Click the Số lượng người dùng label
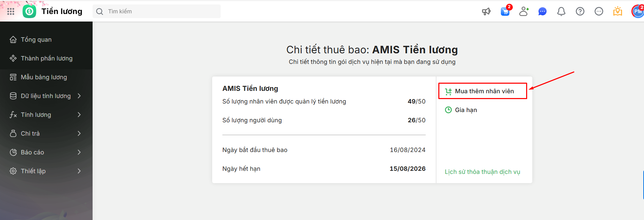The image size is (644, 220). click(252, 120)
